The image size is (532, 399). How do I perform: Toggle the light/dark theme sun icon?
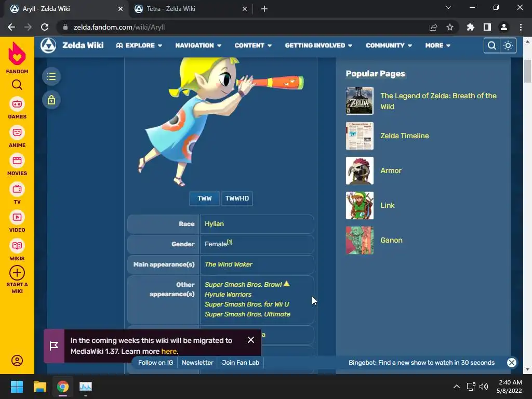pos(508,46)
